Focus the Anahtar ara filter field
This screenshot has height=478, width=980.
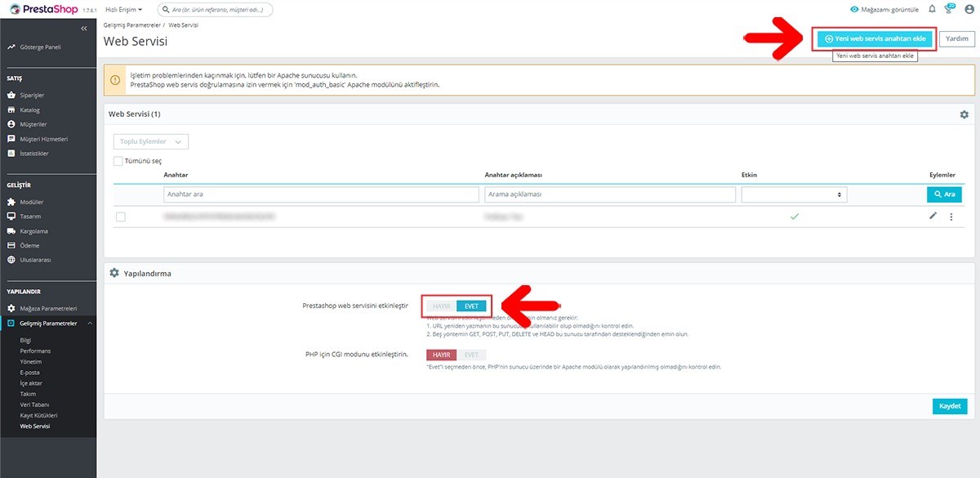pos(321,194)
